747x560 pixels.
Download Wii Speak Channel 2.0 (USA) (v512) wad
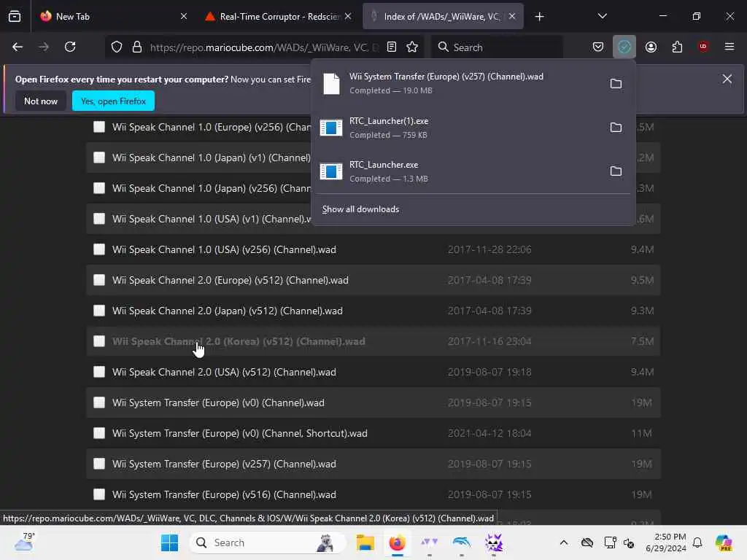224,373
